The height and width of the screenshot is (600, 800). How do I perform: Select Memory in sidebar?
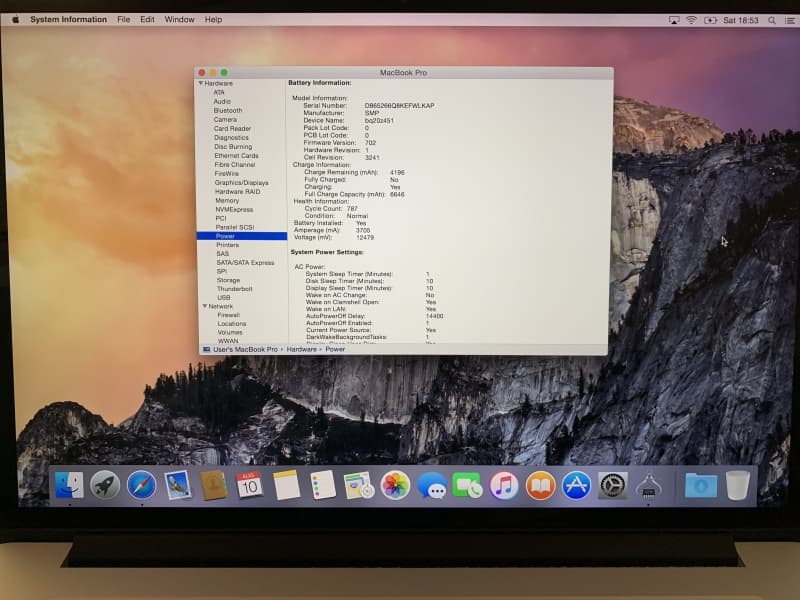(227, 201)
